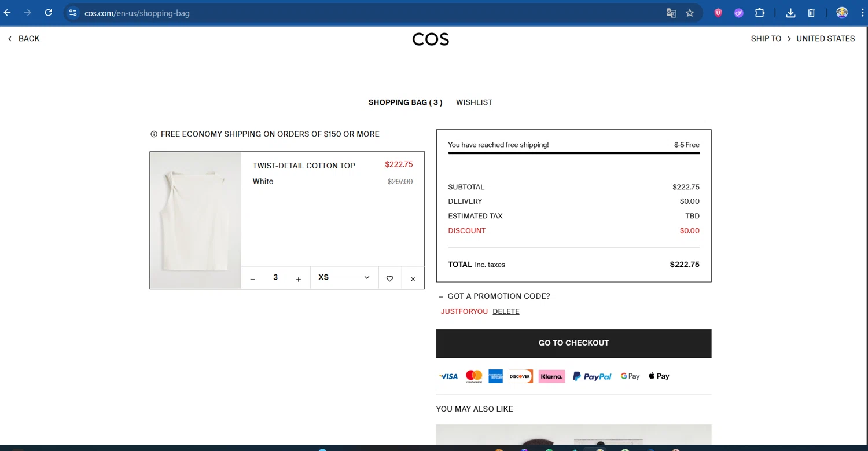Click the info icon beside free shipping notice
This screenshot has height=451, width=868.
click(x=154, y=134)
